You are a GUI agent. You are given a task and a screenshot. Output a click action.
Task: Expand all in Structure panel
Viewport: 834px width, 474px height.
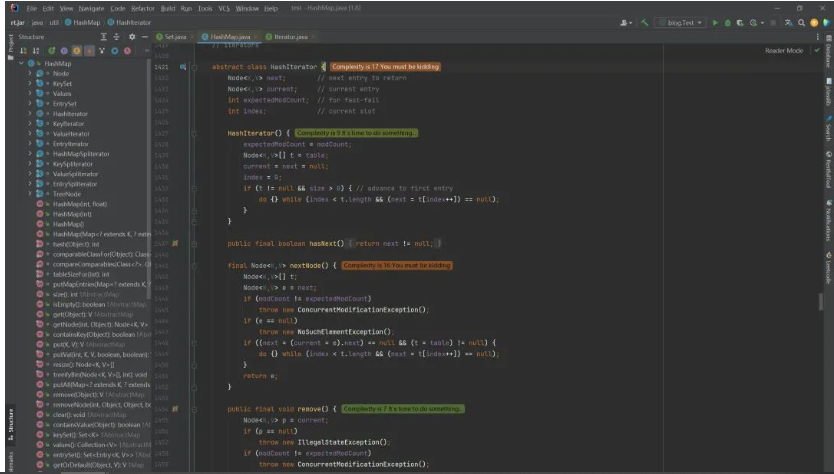tap(104, 37)
